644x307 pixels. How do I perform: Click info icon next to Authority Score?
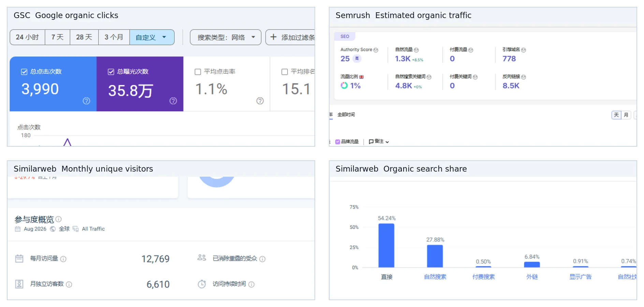376,50
